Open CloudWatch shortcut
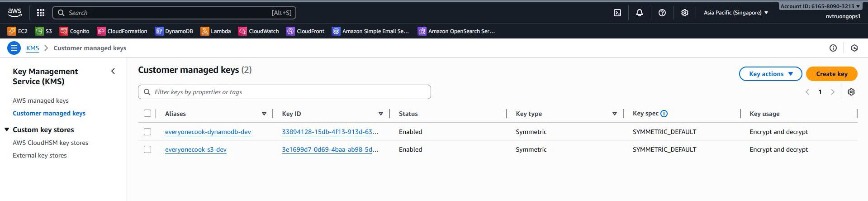The width and height of the screenshot is (868, 201). pos(259,31)
